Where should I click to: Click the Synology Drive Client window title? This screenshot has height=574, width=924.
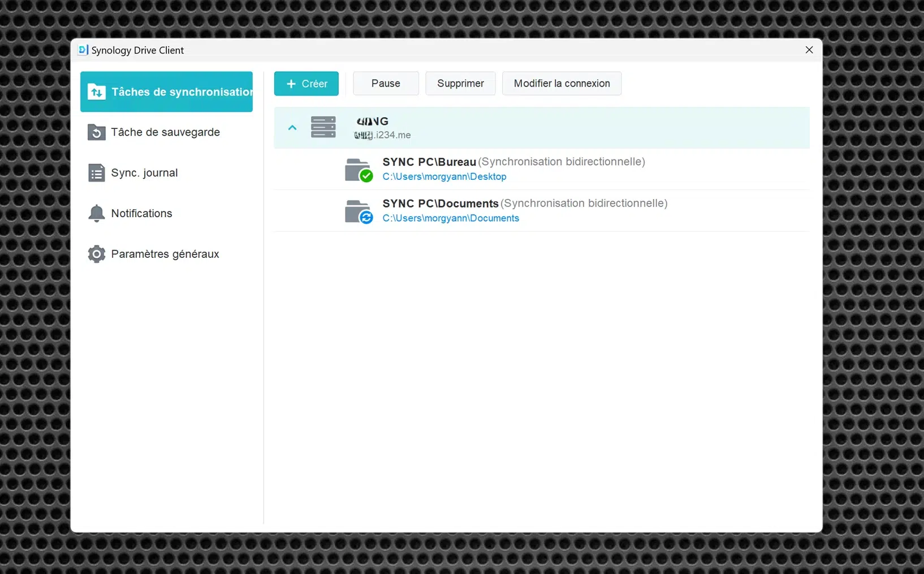coord(137,50)
